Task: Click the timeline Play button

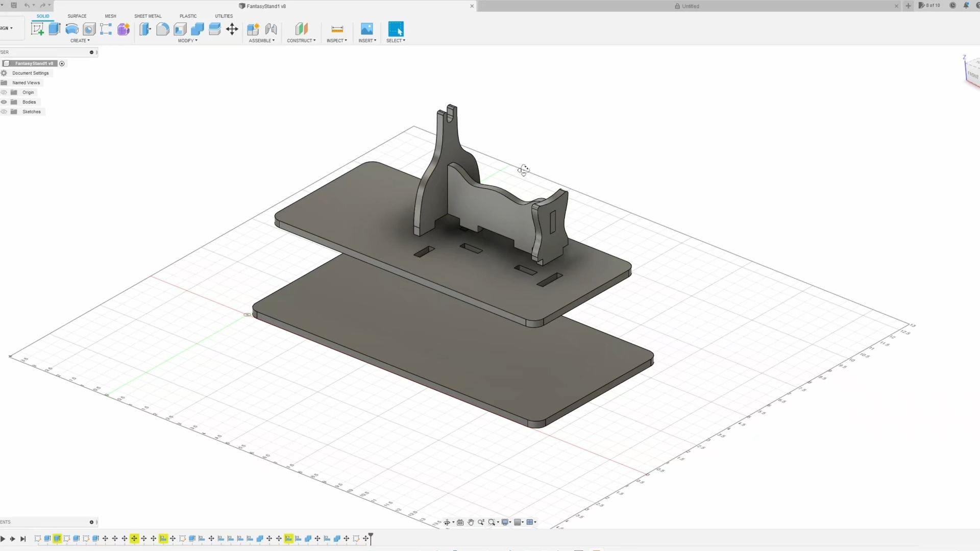Action: click(x=3, y=539)
